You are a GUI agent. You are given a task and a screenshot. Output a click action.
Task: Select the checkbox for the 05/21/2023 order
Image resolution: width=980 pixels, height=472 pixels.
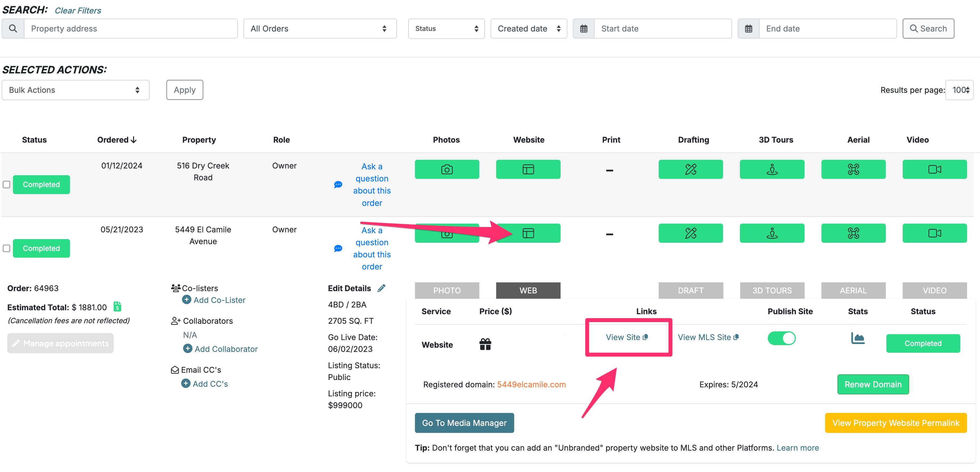[x=6, y=248]
